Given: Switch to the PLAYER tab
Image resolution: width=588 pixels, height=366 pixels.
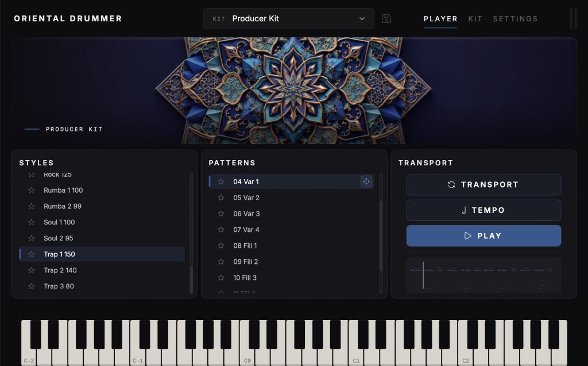Looking at the screenshot, I should point(440,19).
